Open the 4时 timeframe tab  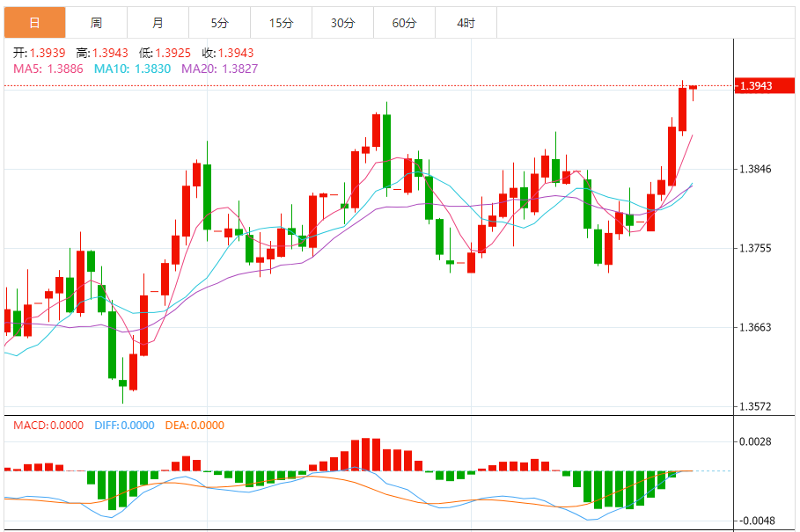coord(466,23)
